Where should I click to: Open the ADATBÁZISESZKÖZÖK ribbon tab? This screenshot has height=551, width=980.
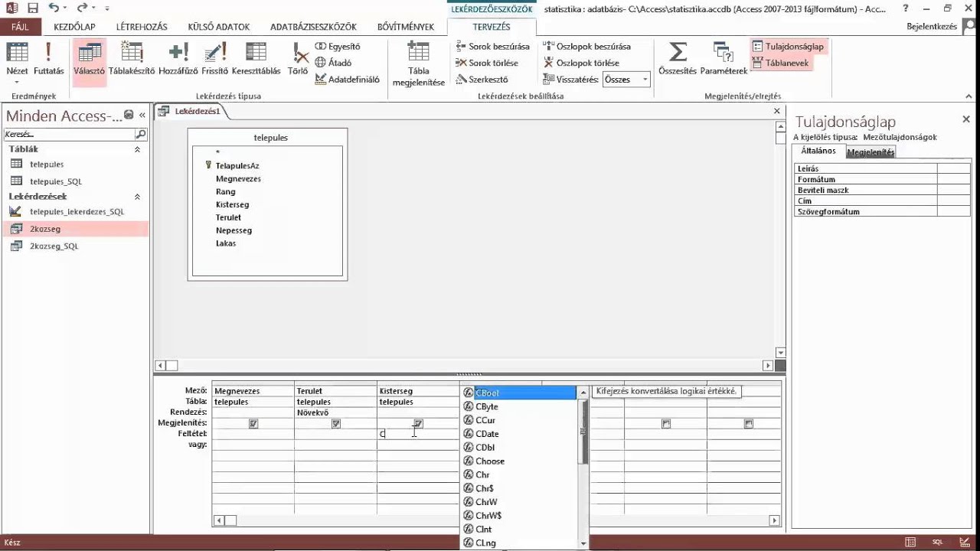click(x=313, y=27)
